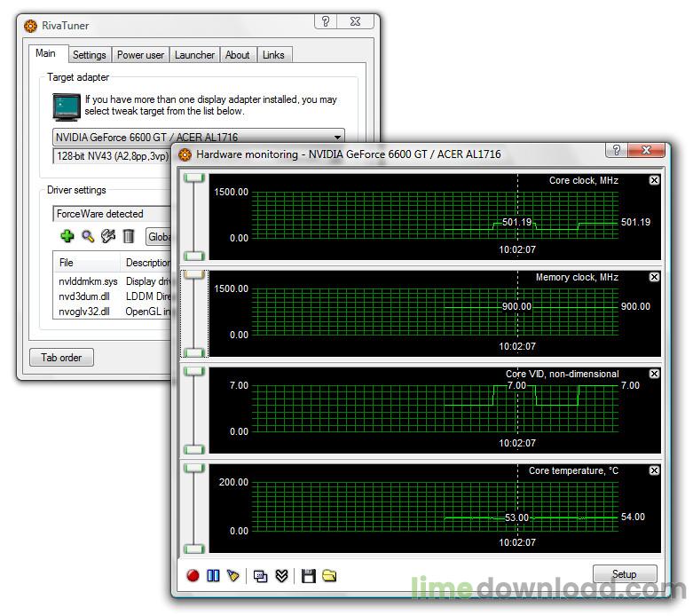The width and height of the screenshot is (693, 616).
Task: Click the magnifying glass icon in Driver settings
Action: (87, 236)
